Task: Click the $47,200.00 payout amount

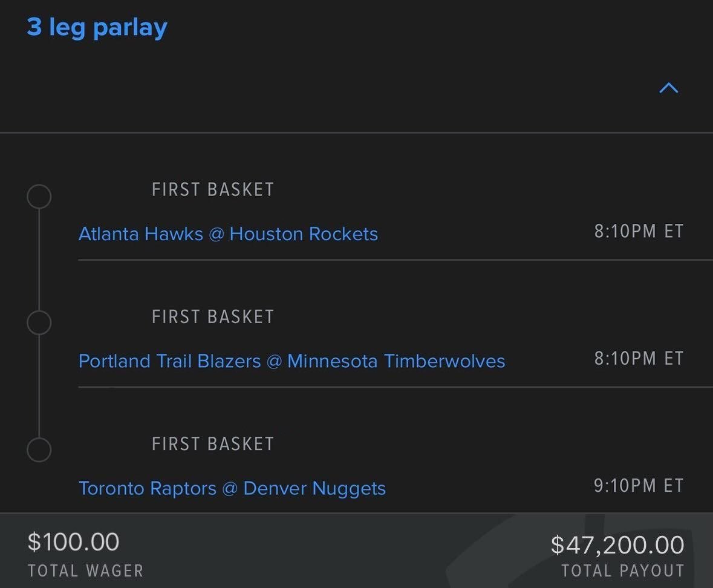Action: (617, 545)
